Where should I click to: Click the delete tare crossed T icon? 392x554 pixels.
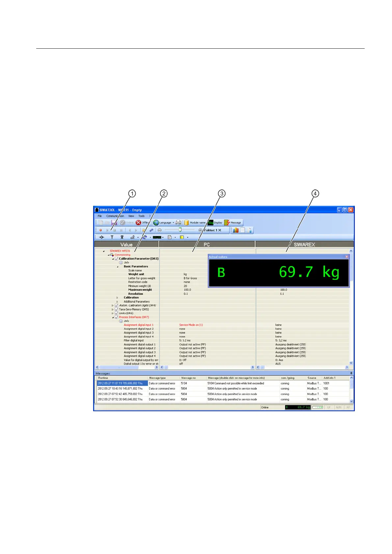[x=122, y=237]
